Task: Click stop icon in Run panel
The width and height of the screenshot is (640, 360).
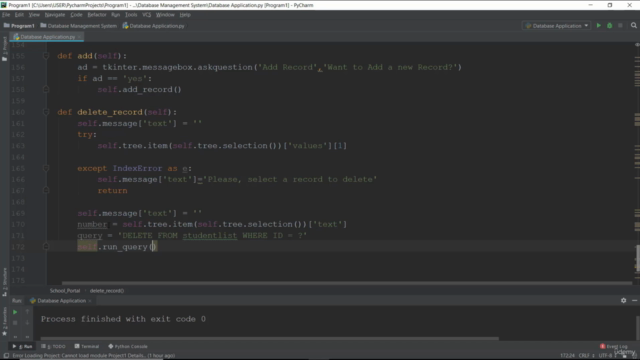Action: pyautogui.click(x=15, y=323)
